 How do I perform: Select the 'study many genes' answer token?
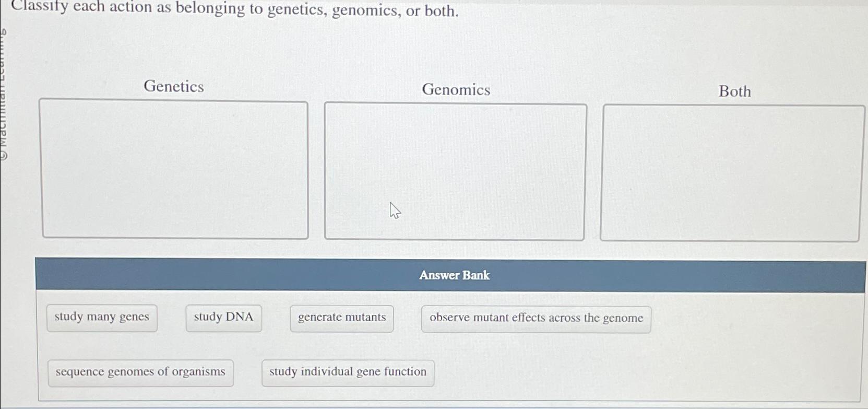(x=102, y=317)
